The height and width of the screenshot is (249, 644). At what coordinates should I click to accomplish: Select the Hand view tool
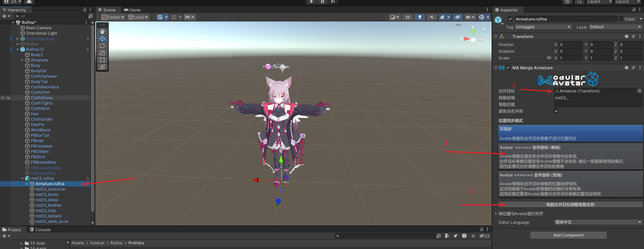click(x=102, y=32)
